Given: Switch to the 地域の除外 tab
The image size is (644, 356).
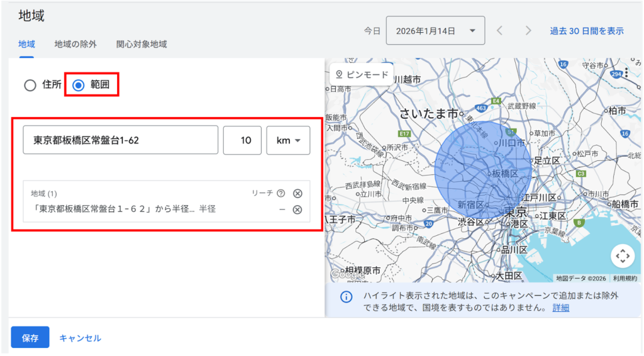Looking at the screenshot, I should click(75, 45).
